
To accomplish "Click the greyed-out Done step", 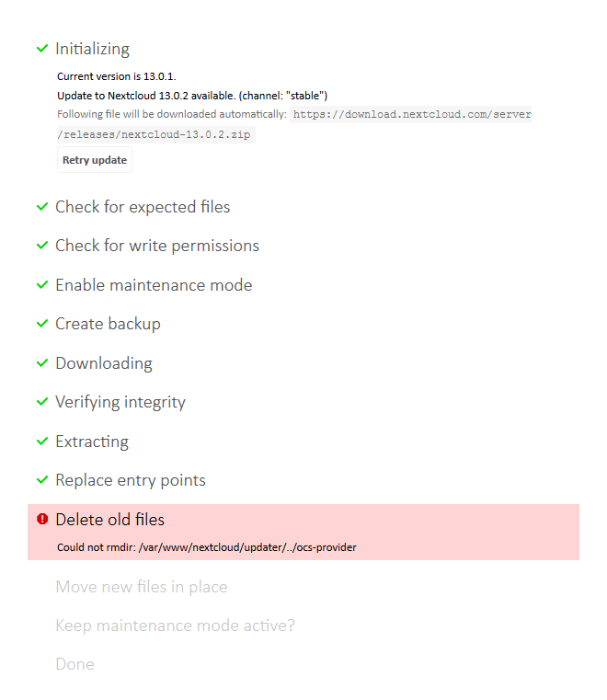I will coord(75,664).
